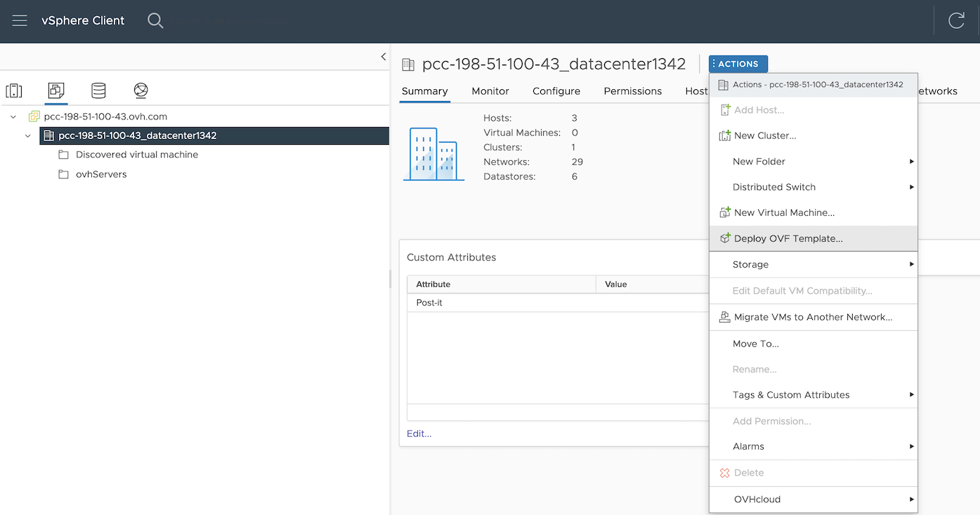Switch to Hosts and Clusters inventory view
This screenshot has width=980, height=515.
(14, 91)
